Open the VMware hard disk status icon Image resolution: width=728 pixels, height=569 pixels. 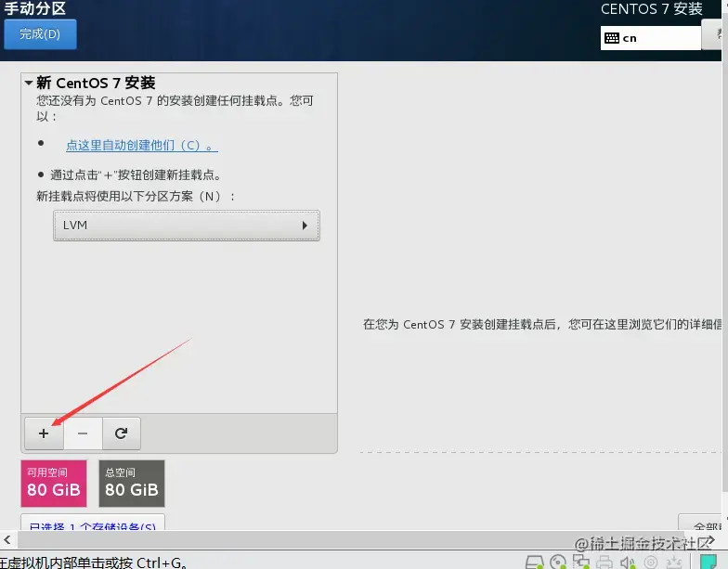click(535, 563)
